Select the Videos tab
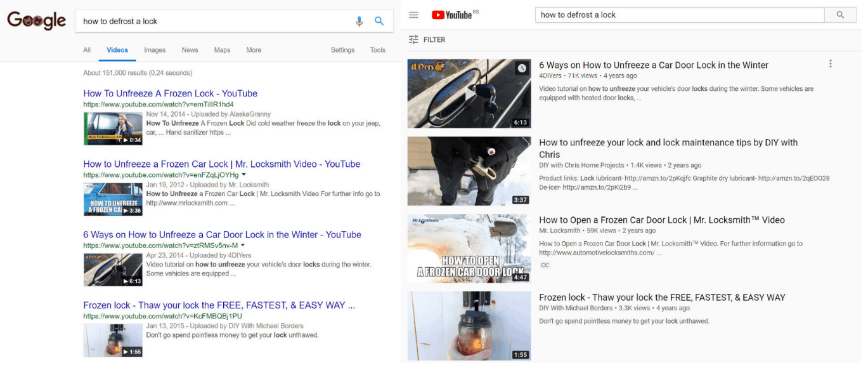868x370 pixels. tap(117, 50)
